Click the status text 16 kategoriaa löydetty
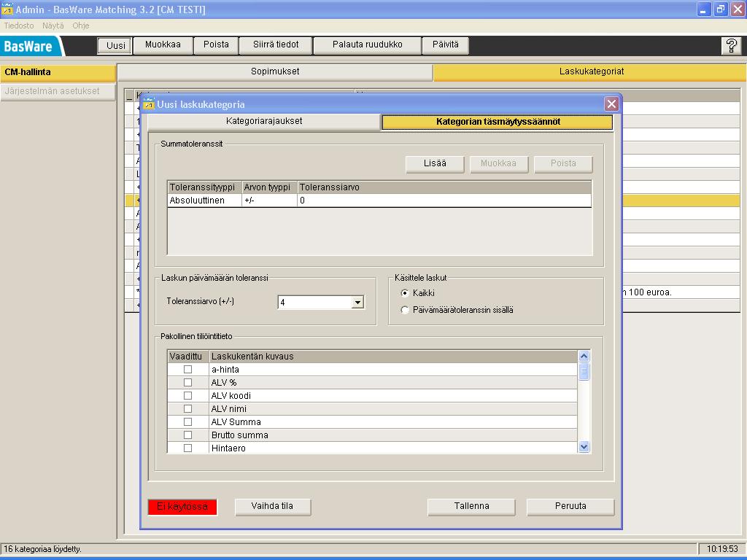 click(x=43, y=549)
